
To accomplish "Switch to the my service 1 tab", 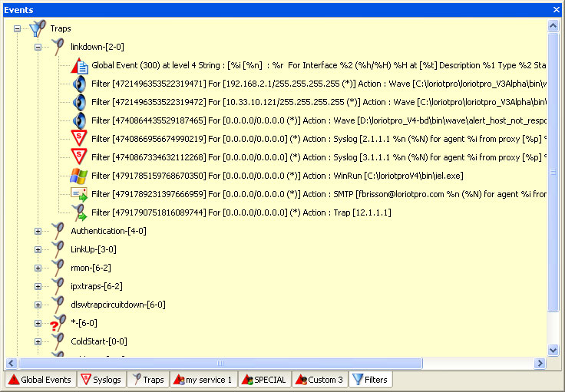I will 203,380.
